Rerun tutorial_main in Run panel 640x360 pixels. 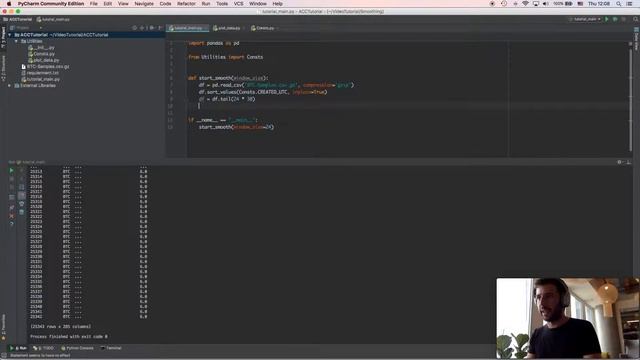pyautogui.click(x=11, y=171)
